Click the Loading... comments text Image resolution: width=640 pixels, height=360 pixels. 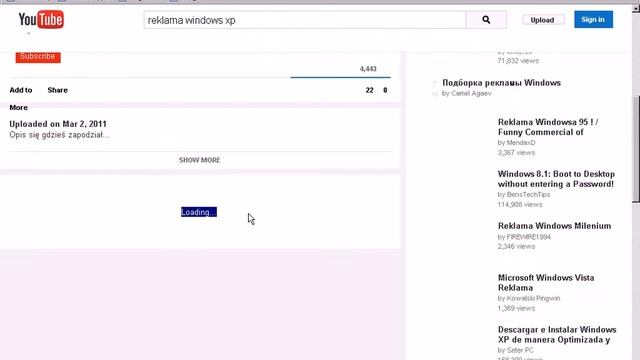(x=199, y=212)
